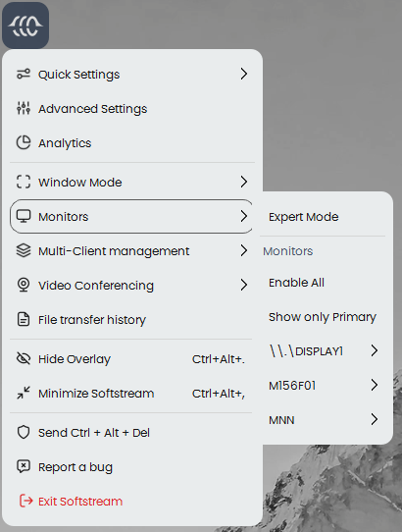Click the Softstream logo button
This screenshot has width=402, height=532.
click(25, 26)
